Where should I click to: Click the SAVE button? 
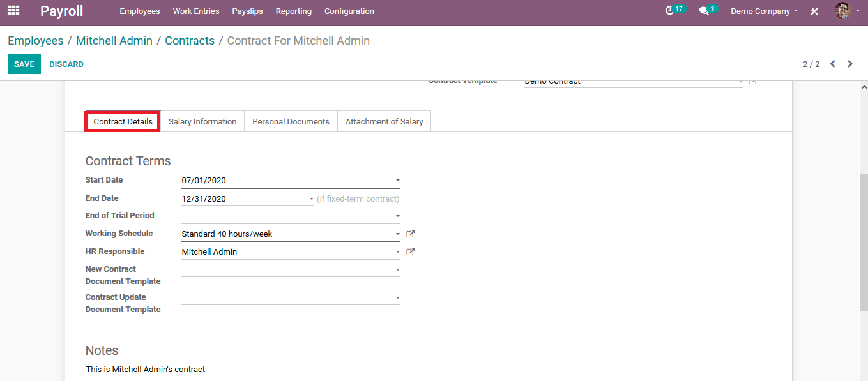click(x=24, y=64)
